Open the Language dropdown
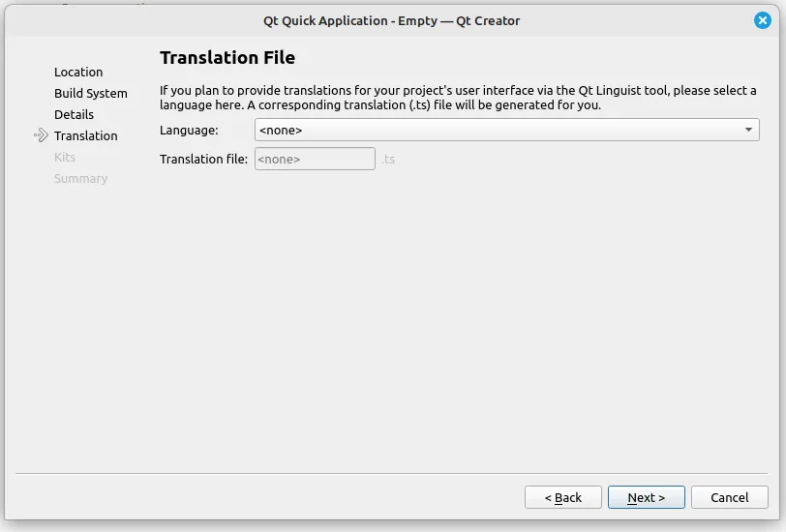Screen dimensions: 786x532 point(507,131)
